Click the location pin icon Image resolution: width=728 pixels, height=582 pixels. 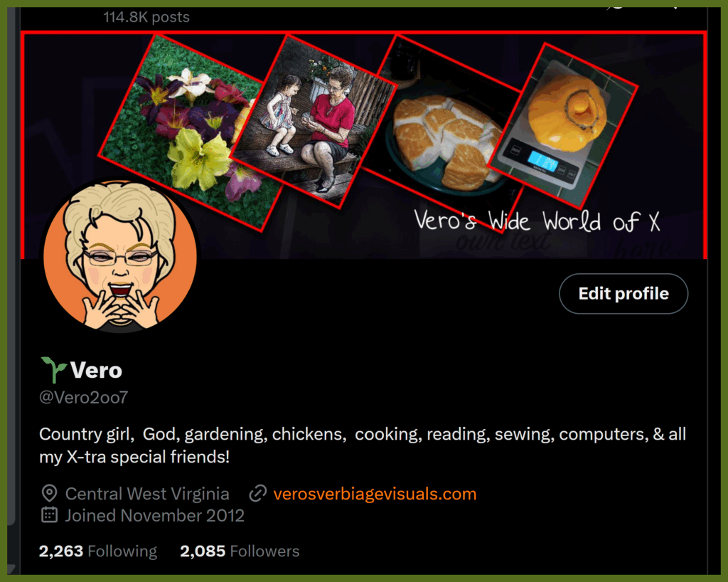point(49,493)
